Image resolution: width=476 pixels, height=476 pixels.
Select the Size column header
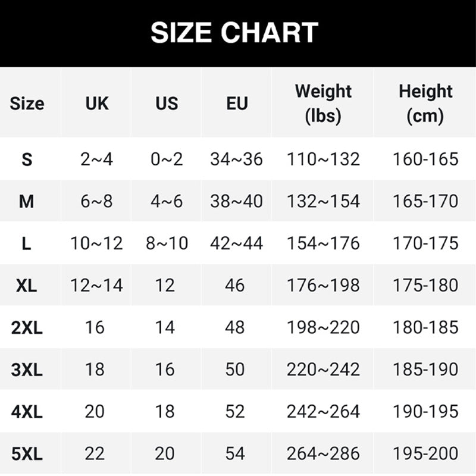pyautogui.click(x=27, y=104)
